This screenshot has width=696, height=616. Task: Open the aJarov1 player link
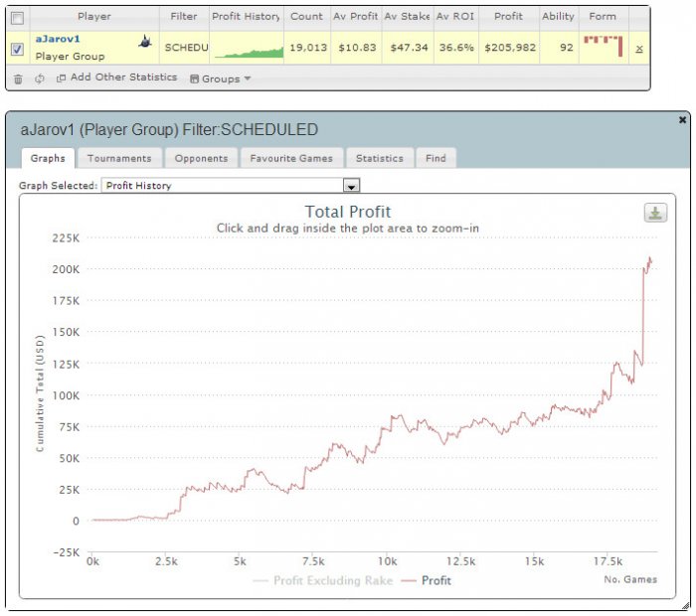pos(58,39)
